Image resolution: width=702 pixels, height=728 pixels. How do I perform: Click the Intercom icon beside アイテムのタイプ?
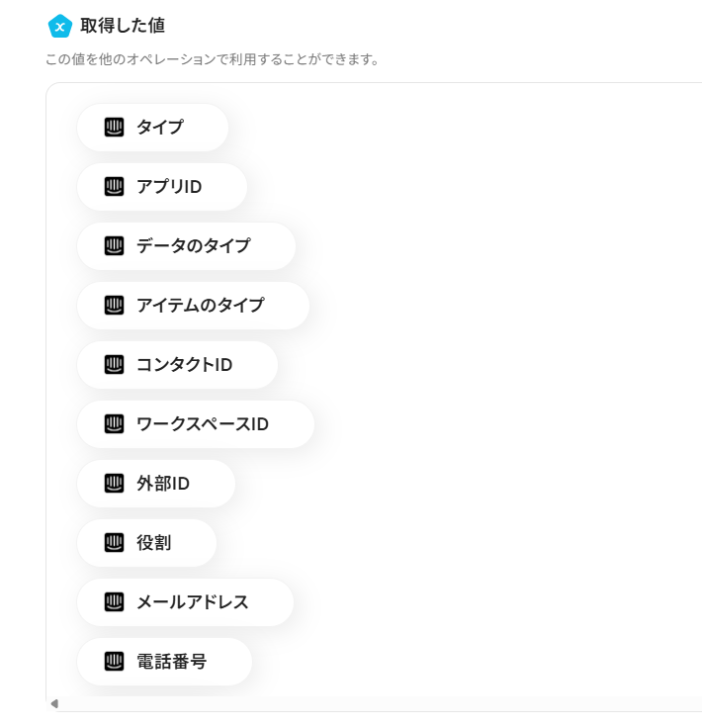pyautogui.click(x=115, y=306)
